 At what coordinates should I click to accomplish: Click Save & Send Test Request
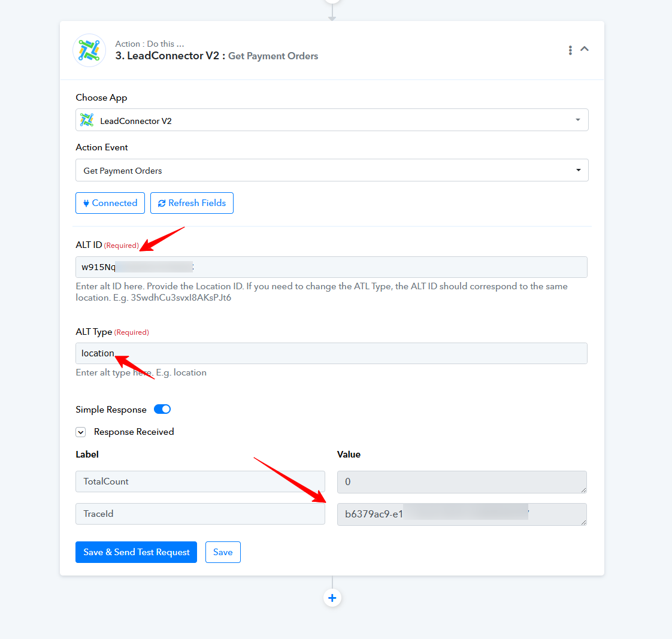137,552
